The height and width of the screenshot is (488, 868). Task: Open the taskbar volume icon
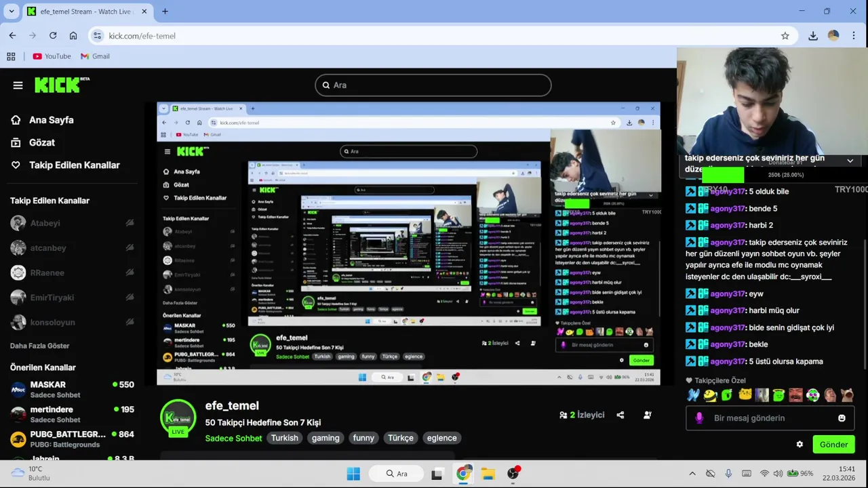[x=778, y=473]
